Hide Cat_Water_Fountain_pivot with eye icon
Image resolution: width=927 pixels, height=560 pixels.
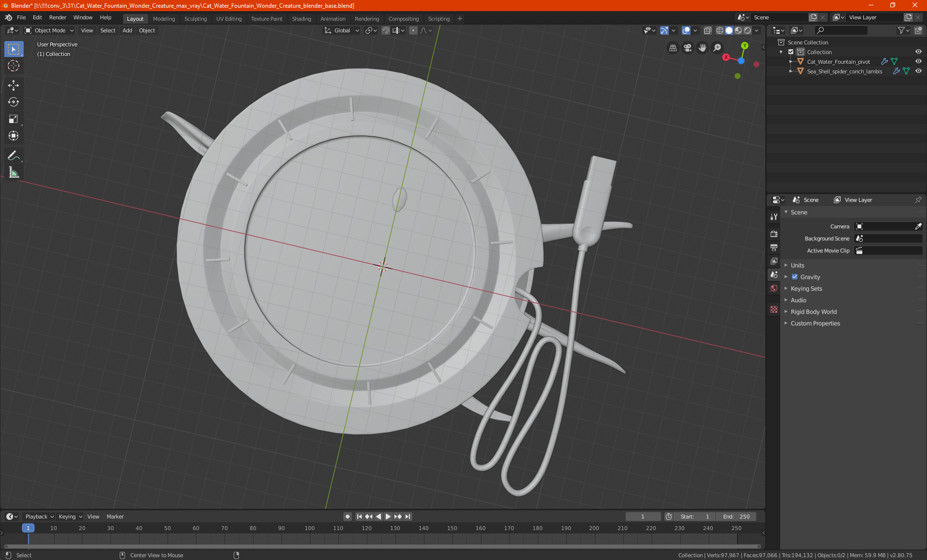click(918, 61)
